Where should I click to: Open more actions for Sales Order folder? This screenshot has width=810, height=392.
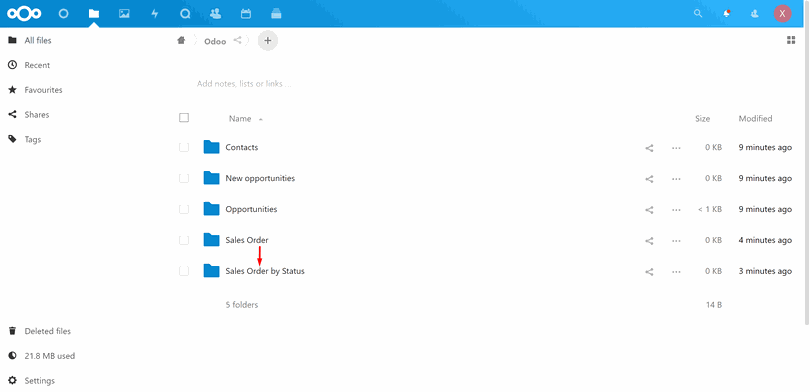pos(676,241)
